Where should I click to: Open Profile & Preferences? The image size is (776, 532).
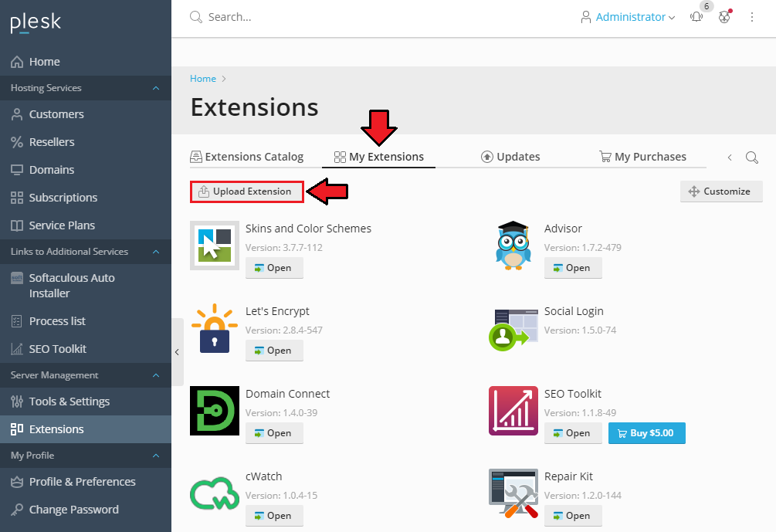[x=86, y=482]
